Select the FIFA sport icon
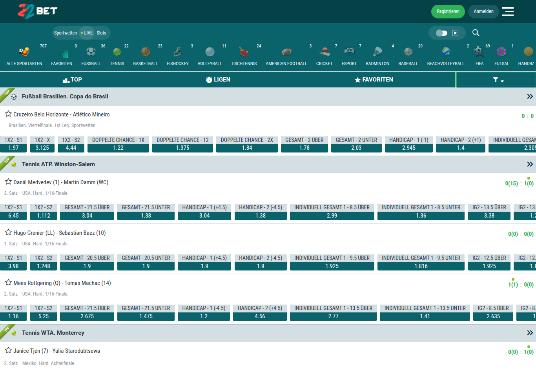This screenshot has height=392, width=536. [479, 51]
